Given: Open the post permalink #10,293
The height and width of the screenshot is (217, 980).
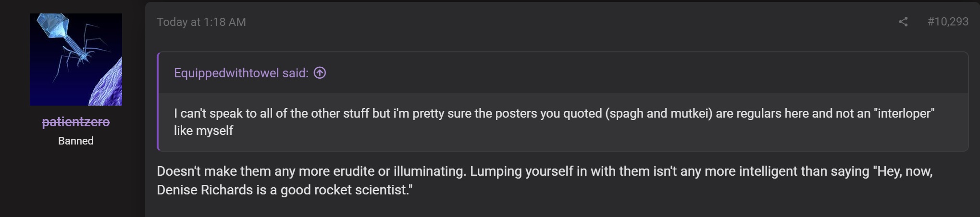Looking at the screenshot, I should (x=948, y=22).
